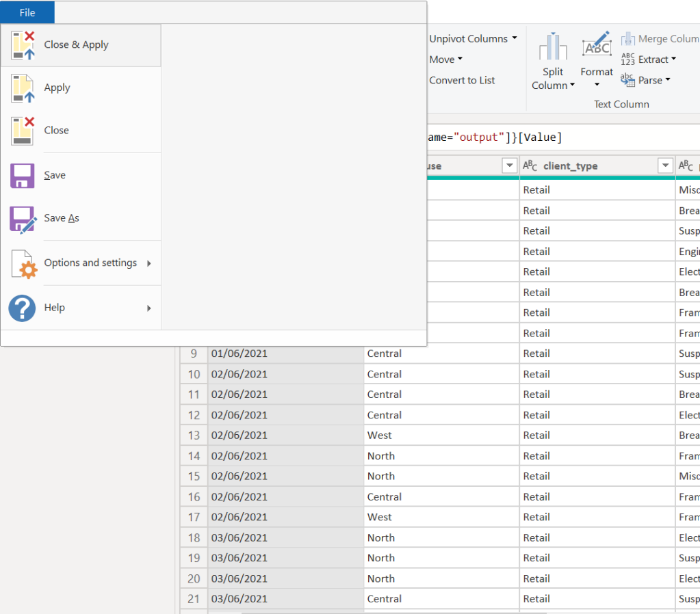700x614 pixels.
Task: Open the Split Column dropdown arrow
Action: pos(572,84)
